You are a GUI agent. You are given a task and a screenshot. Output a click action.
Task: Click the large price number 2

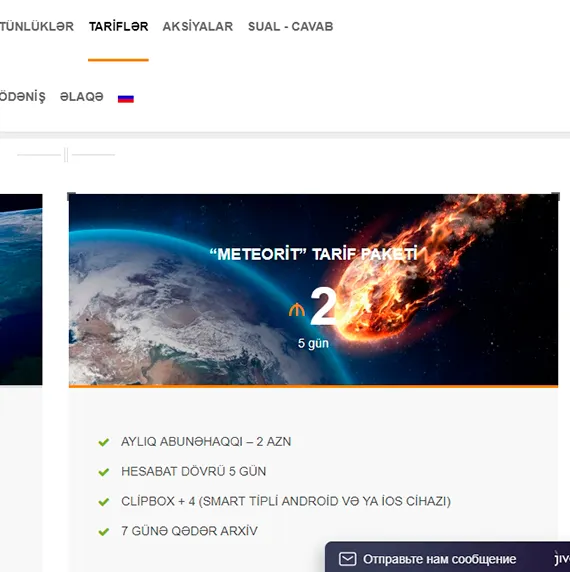[x=323, y=306]
